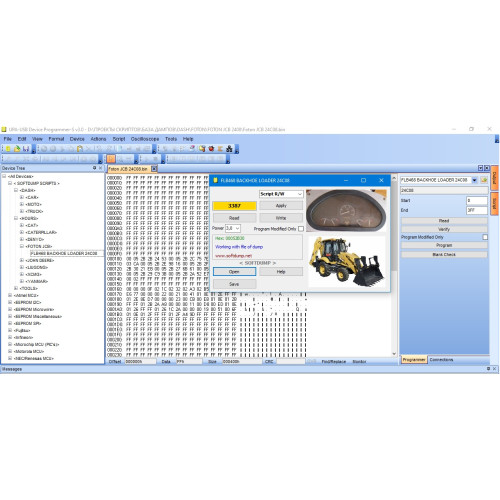Collapse the < SOFTDUMP SCRIPTS > node
Screen dimensions: 500x500
10,183
